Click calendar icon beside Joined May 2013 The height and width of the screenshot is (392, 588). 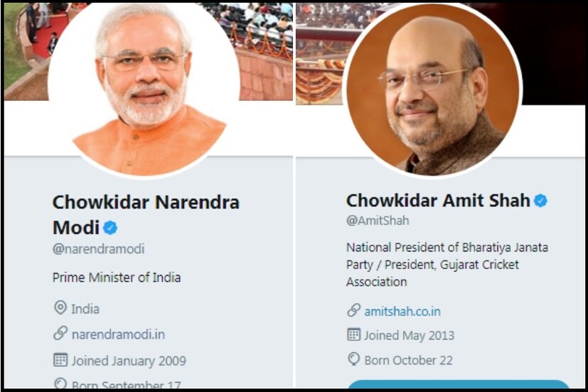point(353,335)
